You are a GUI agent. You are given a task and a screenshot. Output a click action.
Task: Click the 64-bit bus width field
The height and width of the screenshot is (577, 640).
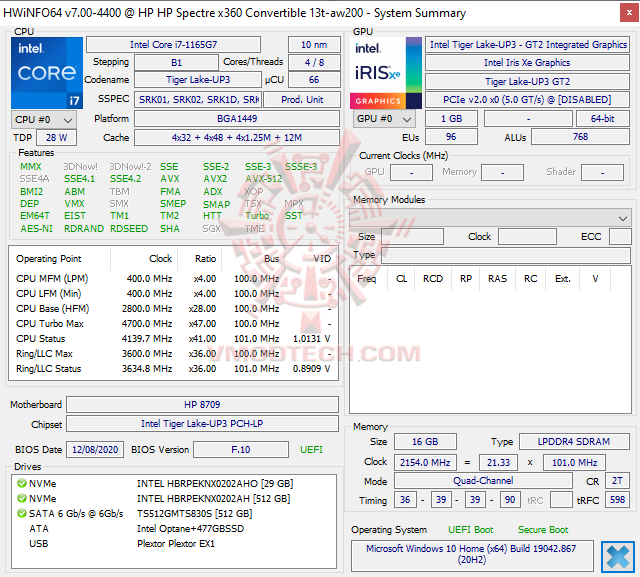[x=602, y=119]
